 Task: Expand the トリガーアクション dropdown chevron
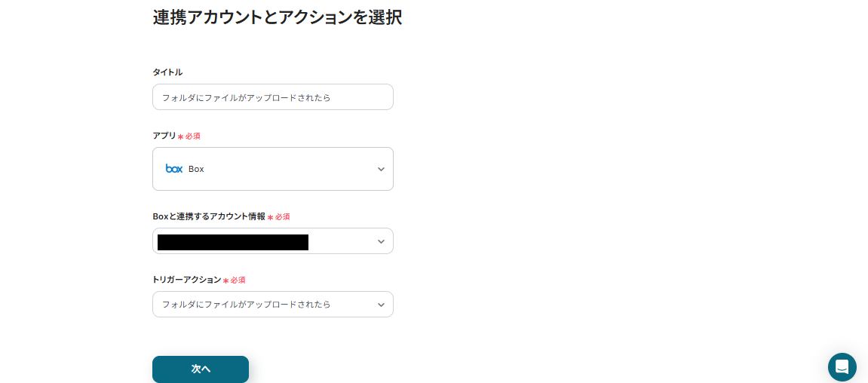pyautogui.click(x=381, y=305)
